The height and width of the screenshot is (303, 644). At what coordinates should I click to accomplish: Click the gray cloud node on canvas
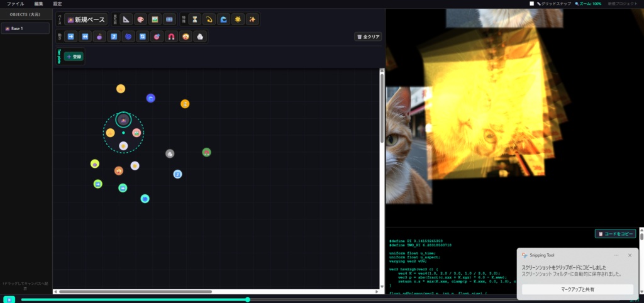click(170, 153)
